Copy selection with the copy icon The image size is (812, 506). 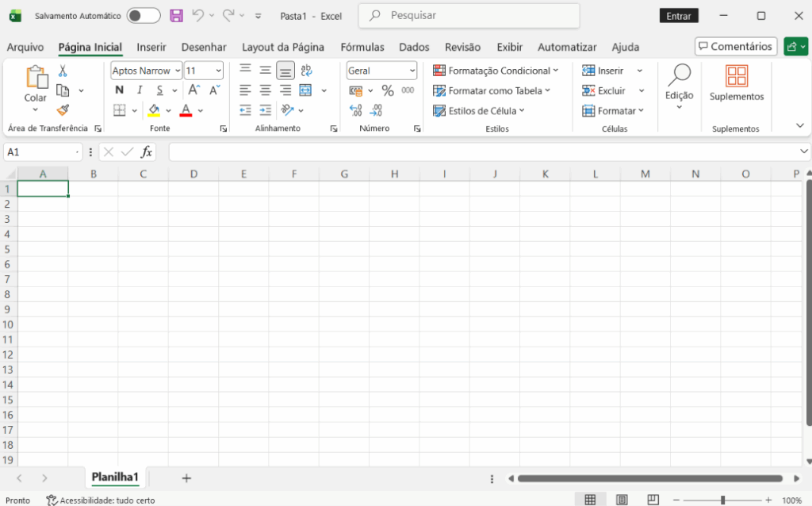pos(63,90)
